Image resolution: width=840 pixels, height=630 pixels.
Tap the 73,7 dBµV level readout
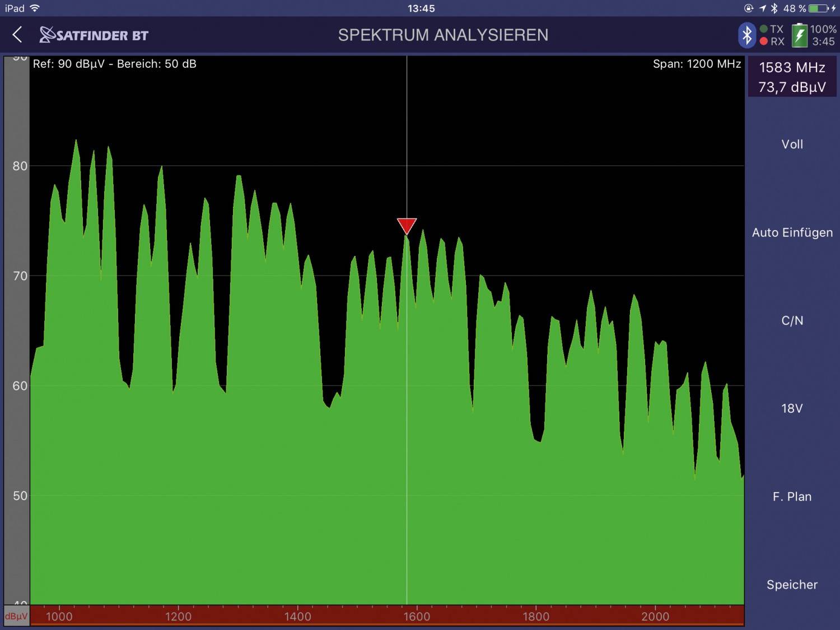point(792,87)
